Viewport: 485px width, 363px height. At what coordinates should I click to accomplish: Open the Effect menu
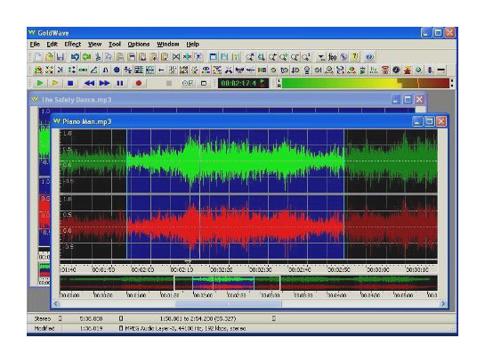(73, 44)
